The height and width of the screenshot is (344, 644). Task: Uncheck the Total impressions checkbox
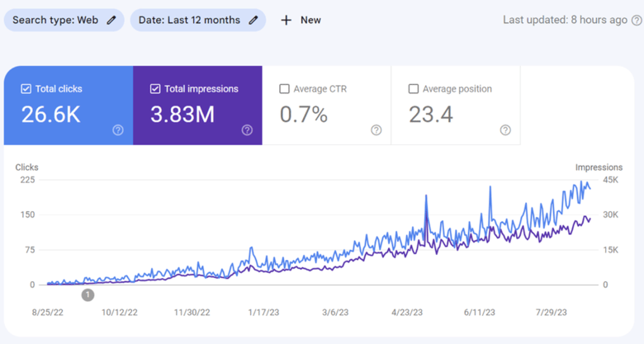[x=155, y=88]
